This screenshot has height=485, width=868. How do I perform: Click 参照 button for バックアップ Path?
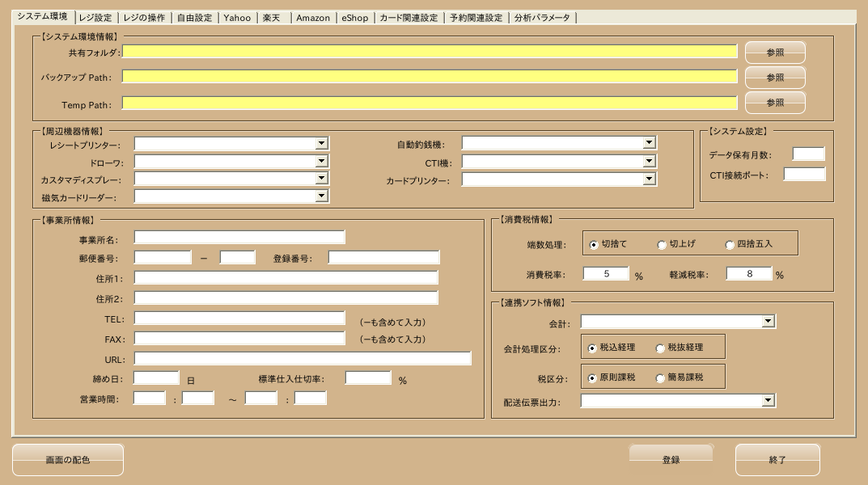[775, 78]
